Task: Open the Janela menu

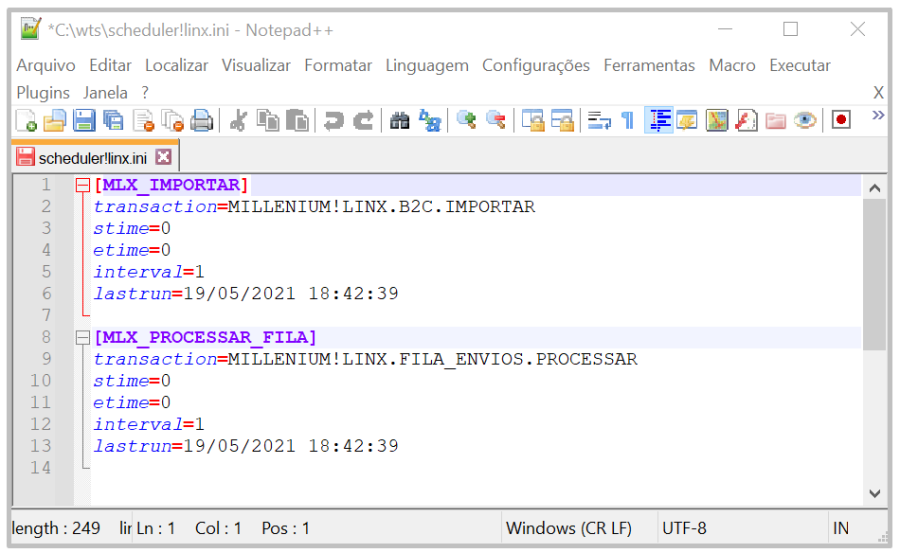Action: click(x=105, y=92)
